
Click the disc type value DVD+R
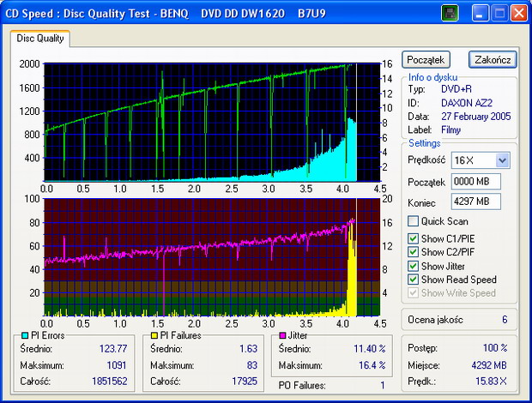(x=456, y=89)
